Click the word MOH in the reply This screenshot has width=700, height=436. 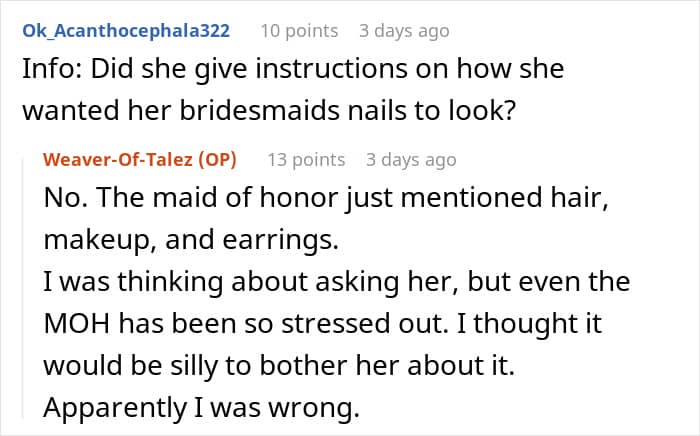[x=77, y=324]
